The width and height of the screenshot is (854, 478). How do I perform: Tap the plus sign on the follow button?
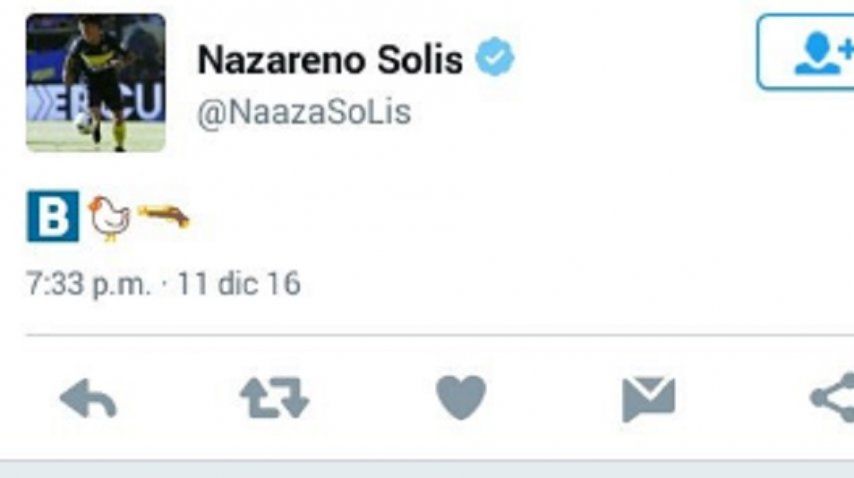(846, 50)
